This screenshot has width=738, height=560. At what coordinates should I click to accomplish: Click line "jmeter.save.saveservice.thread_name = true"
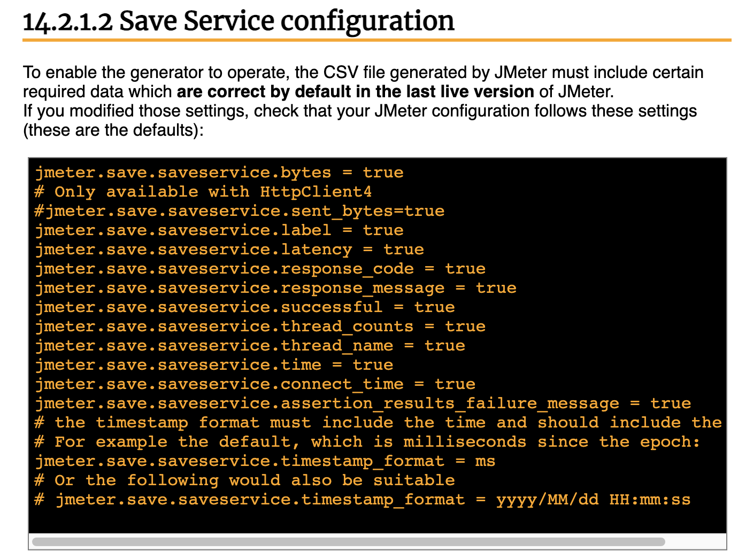coord(250,346)
